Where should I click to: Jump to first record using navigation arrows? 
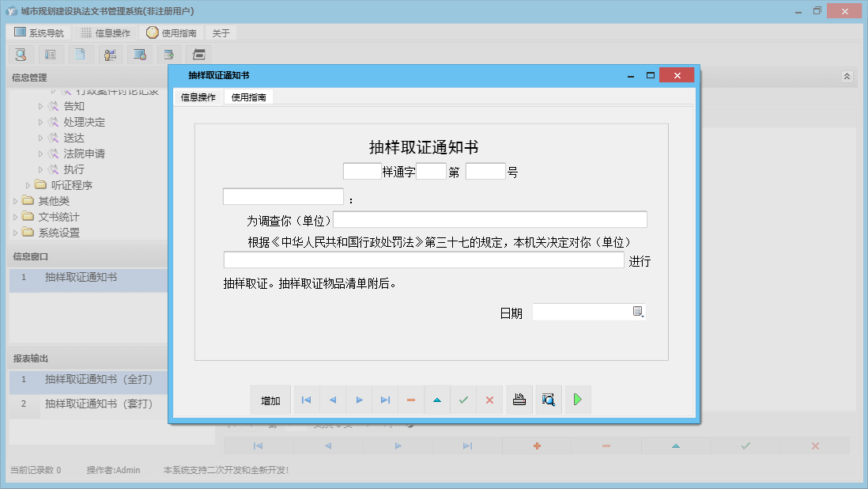click(306, 400)
